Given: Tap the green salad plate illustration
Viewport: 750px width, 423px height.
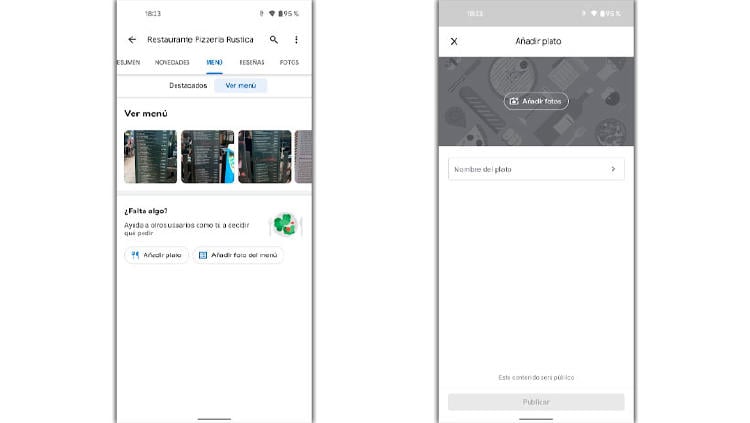Looking at the screenshot, I should tap(285, 224).
